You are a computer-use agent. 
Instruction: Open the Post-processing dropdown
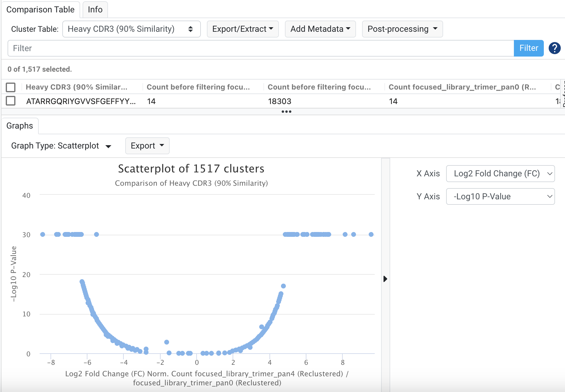point(402,29)
